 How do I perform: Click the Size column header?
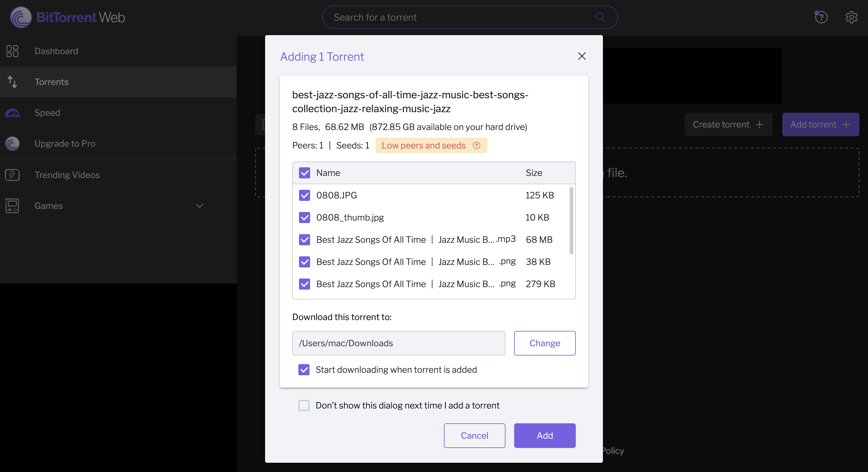(x=534, y=173)
